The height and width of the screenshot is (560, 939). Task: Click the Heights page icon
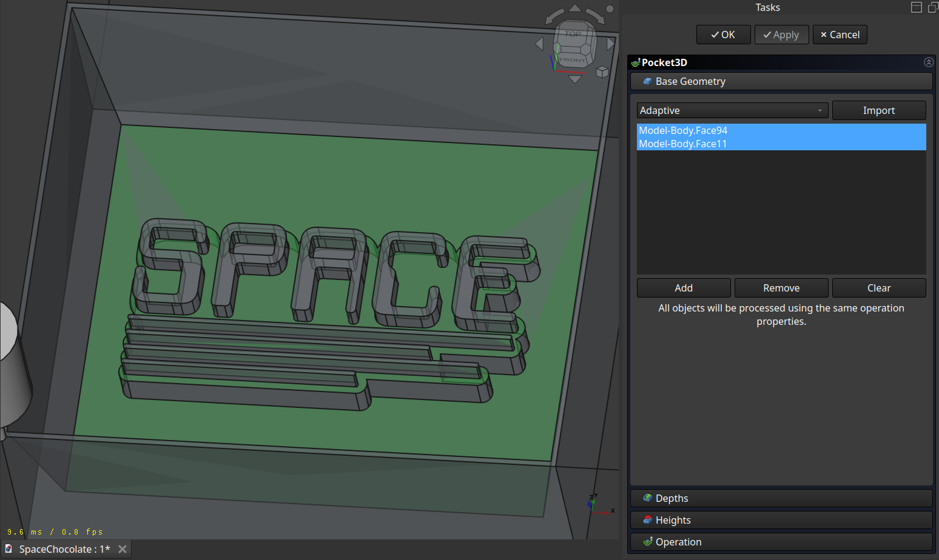click(647, 520)
